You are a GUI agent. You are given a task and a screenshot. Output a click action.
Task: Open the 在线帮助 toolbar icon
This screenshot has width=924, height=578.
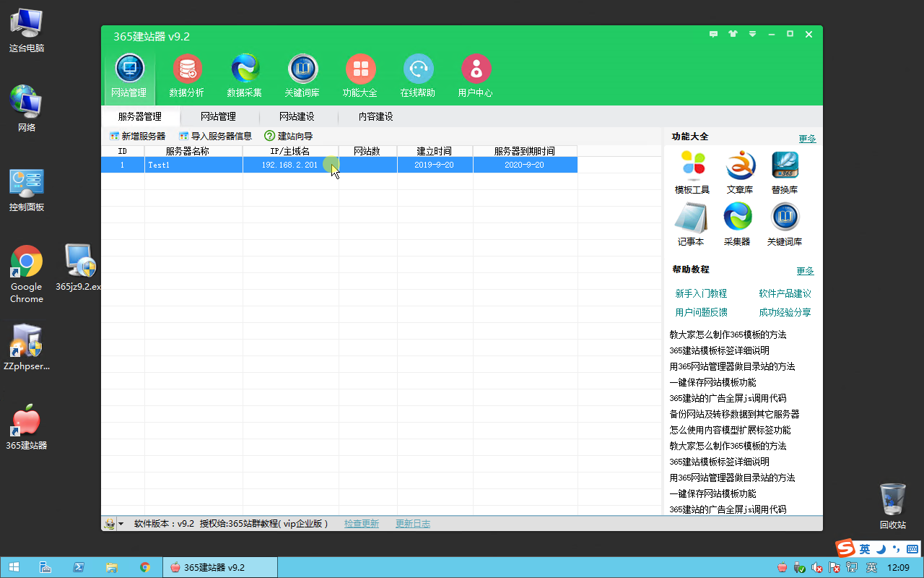click(x=418, y=77)
